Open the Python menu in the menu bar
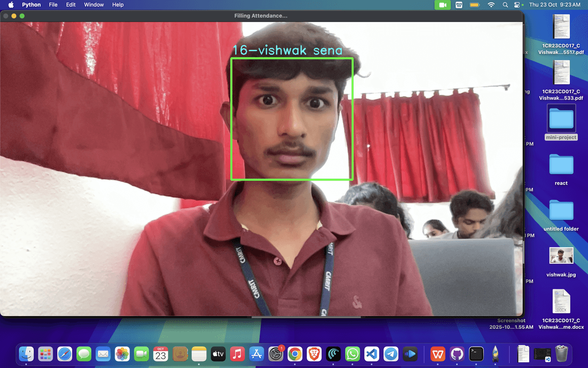 point(31,5)
